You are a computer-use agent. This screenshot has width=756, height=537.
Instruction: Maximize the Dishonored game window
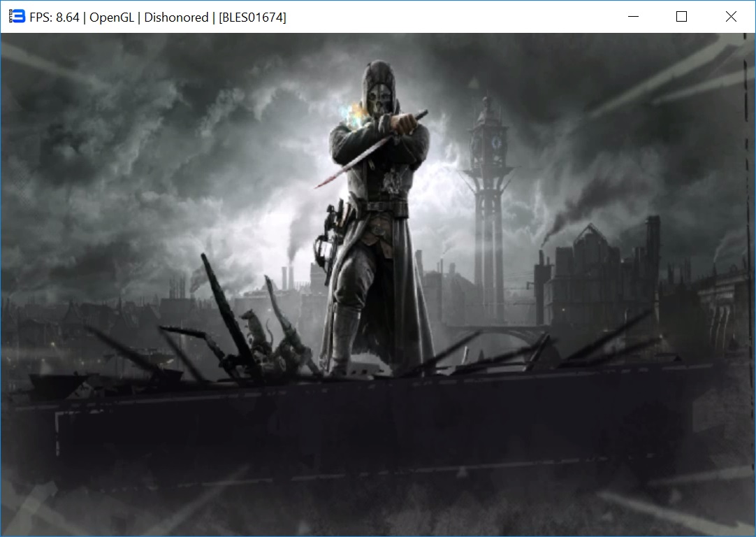pos(682,16)
